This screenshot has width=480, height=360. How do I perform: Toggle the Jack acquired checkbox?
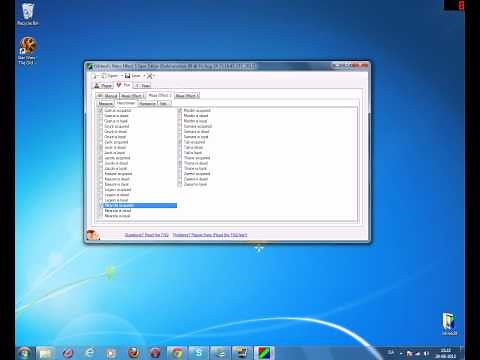coord(100,142)
